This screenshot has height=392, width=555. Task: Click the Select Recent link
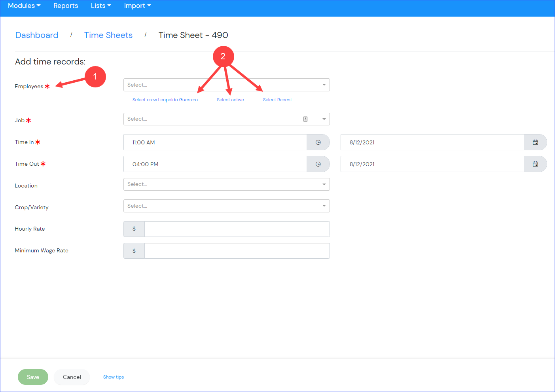pos(277,100)
